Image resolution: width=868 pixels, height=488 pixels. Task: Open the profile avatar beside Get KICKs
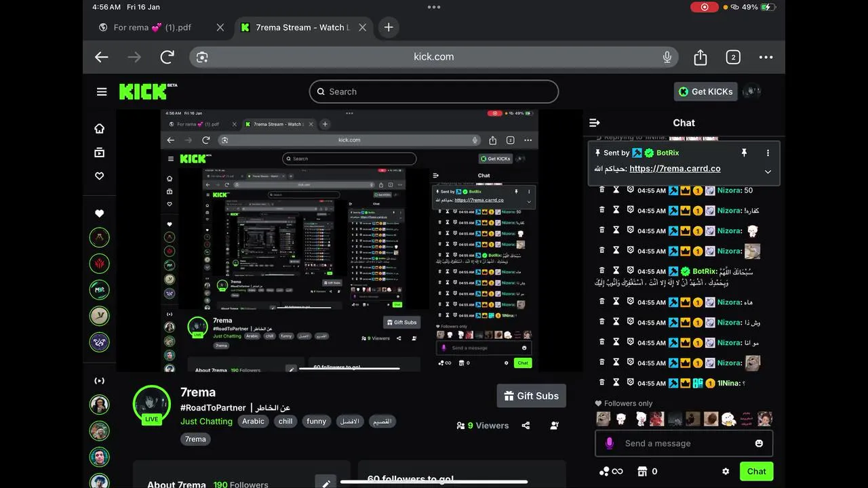[751, 91]
